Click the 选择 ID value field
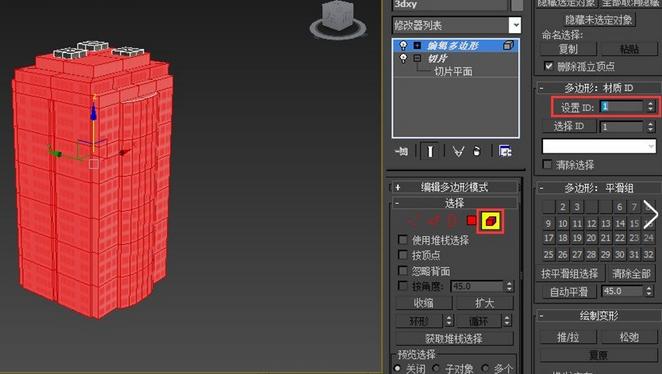The height and width of the screenshot is (374, 662). click(x=622, y=126)
